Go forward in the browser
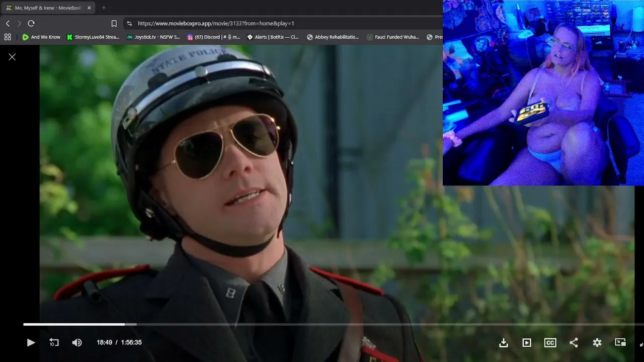This screenshot has width=644, height=362. [19, 24]
